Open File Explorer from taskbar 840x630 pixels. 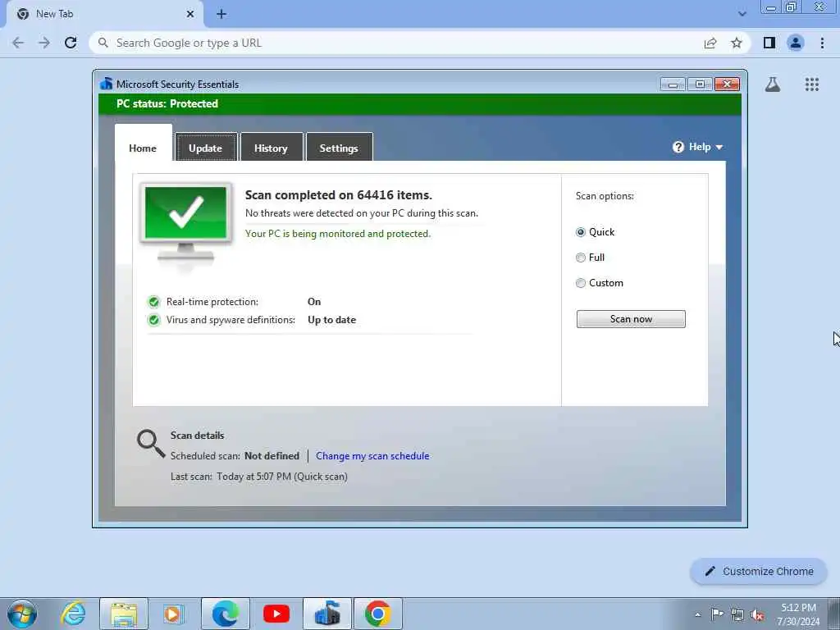point(124,614)
